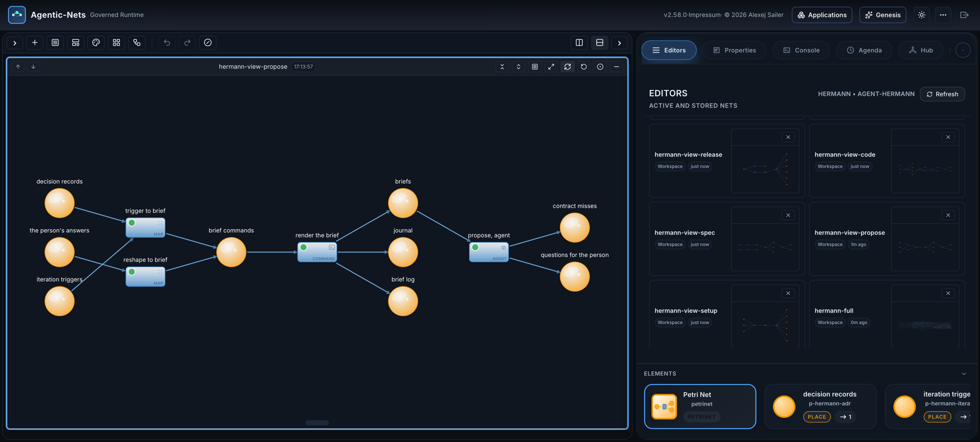Close the hermann-view-code net card
Screen dimensions: 980x442
coord(948,137)
